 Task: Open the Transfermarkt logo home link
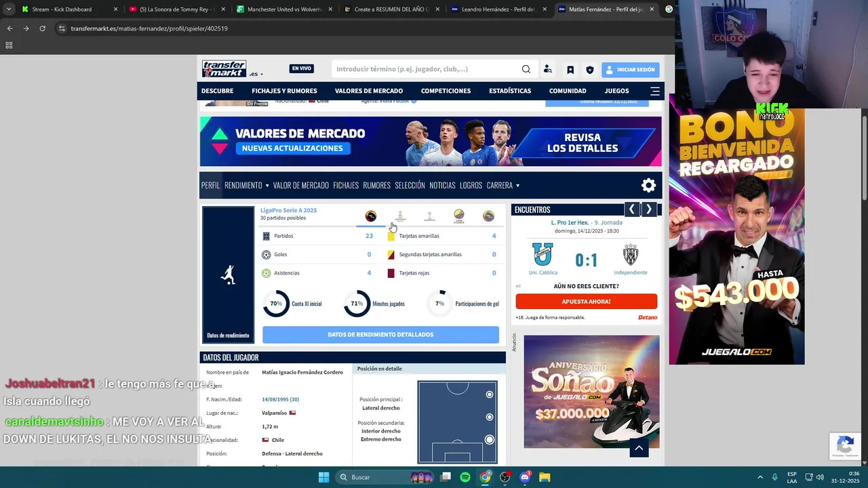(224, 68)
